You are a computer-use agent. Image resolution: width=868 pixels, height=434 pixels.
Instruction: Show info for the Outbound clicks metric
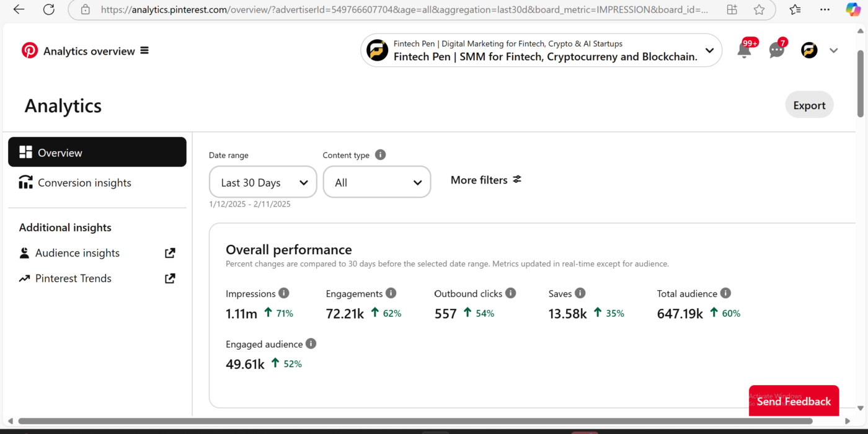coord(510,293)
